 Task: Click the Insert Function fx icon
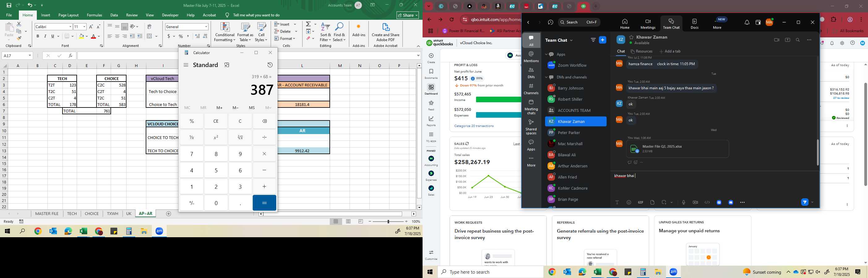[71, 56]
